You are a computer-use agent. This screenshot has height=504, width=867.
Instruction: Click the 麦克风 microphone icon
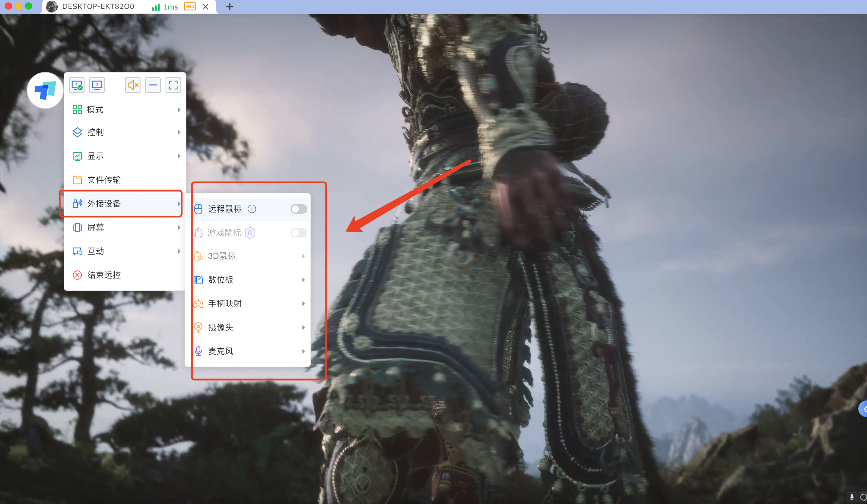click(198, 351)
